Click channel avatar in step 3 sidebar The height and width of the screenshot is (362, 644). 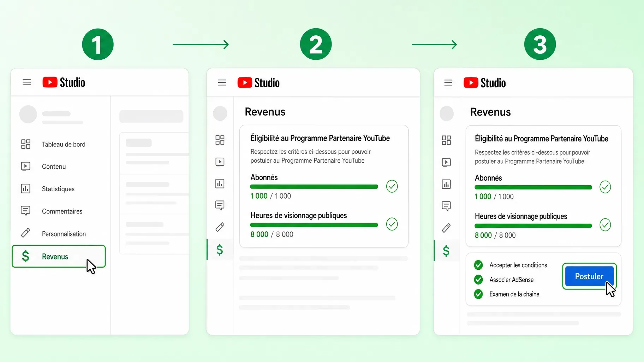tap(447, 114)
